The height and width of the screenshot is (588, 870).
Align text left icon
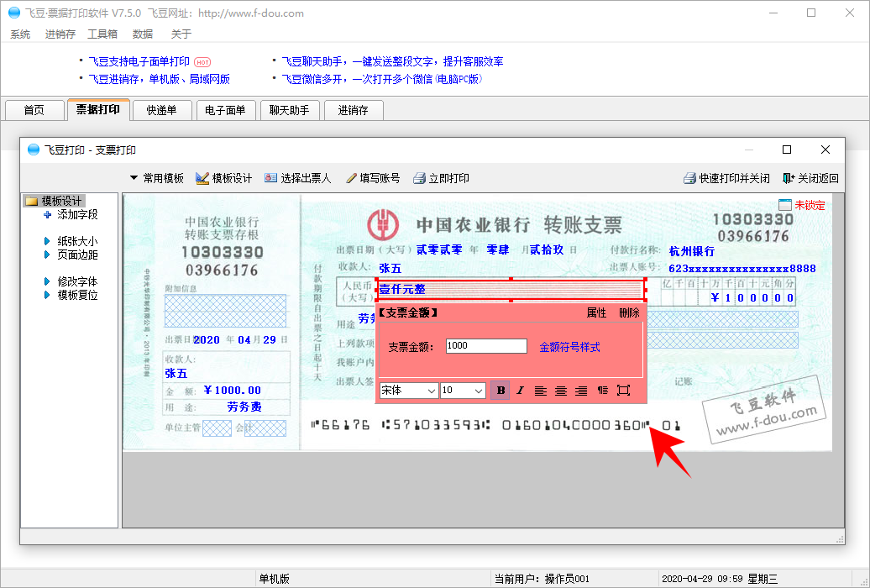(x=541, y=391)
